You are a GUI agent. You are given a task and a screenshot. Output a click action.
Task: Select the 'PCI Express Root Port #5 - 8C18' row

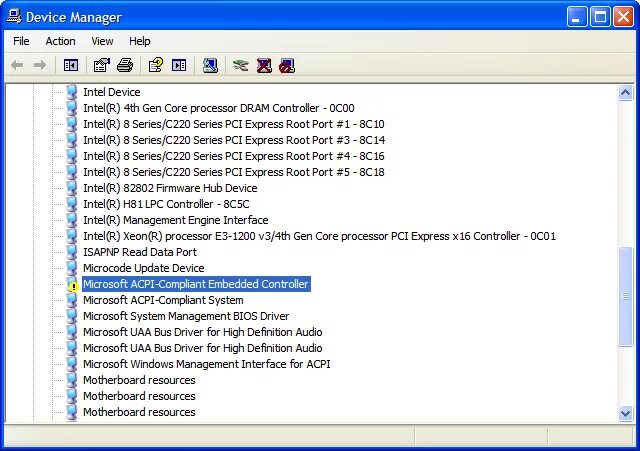pos(234,172)
